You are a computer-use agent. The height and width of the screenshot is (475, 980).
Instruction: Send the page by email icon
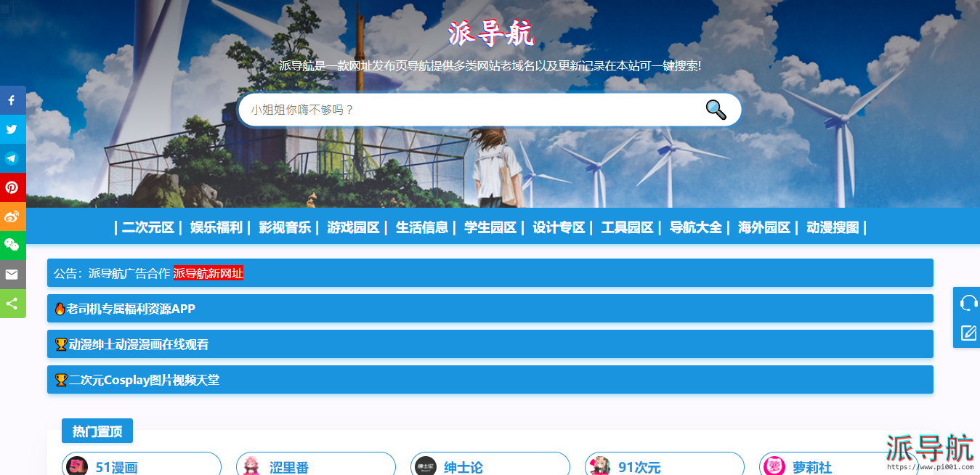(x=12, y=275)
